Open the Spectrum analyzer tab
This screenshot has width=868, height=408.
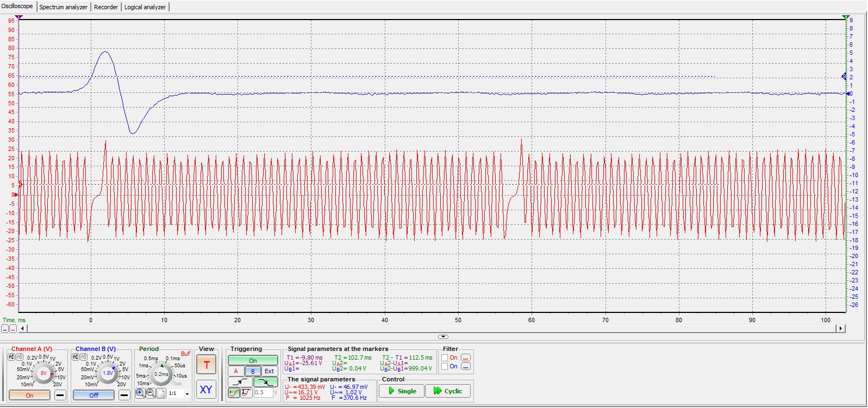coord(63,7)
